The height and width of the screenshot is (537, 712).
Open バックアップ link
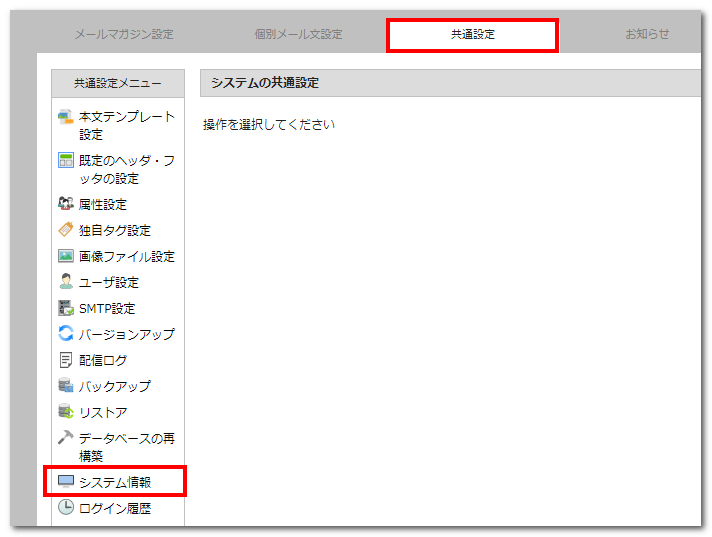pos(114,386)
